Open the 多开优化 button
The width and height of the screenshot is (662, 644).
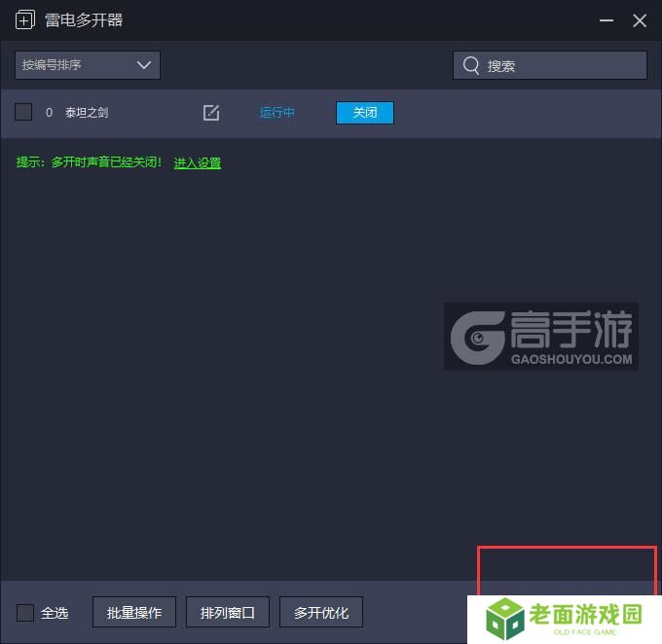tap(321, 612)
